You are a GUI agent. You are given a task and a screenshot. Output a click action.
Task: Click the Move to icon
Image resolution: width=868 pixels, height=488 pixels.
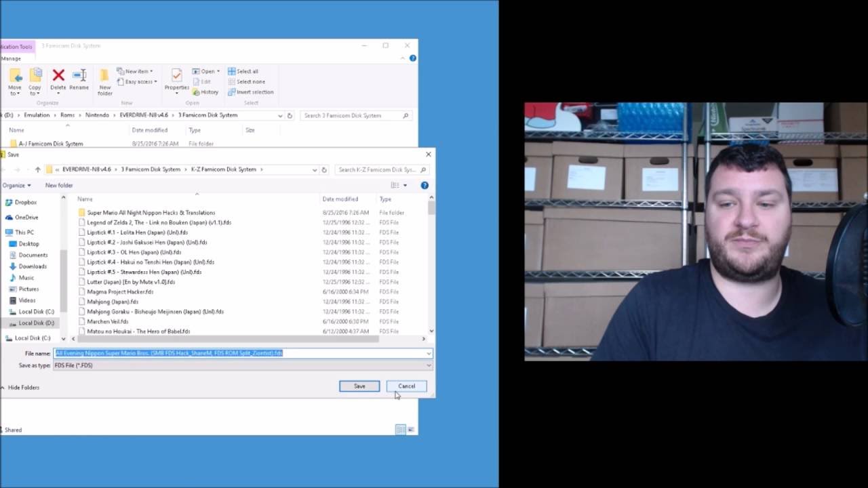(15, 75)
